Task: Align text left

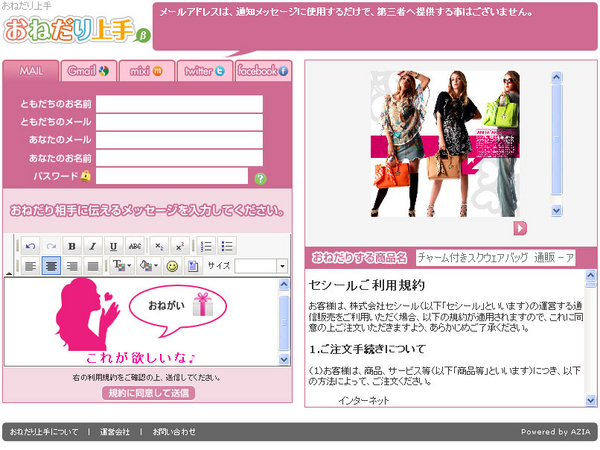Action: 31,266
